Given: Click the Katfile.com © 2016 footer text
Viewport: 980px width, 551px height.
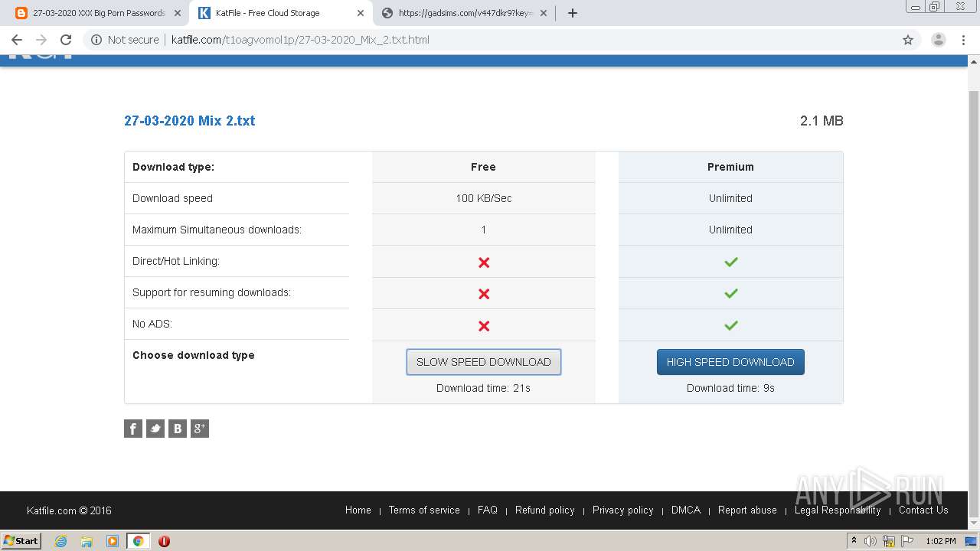Looking at the screenshot, I should [x=69, y=510].
